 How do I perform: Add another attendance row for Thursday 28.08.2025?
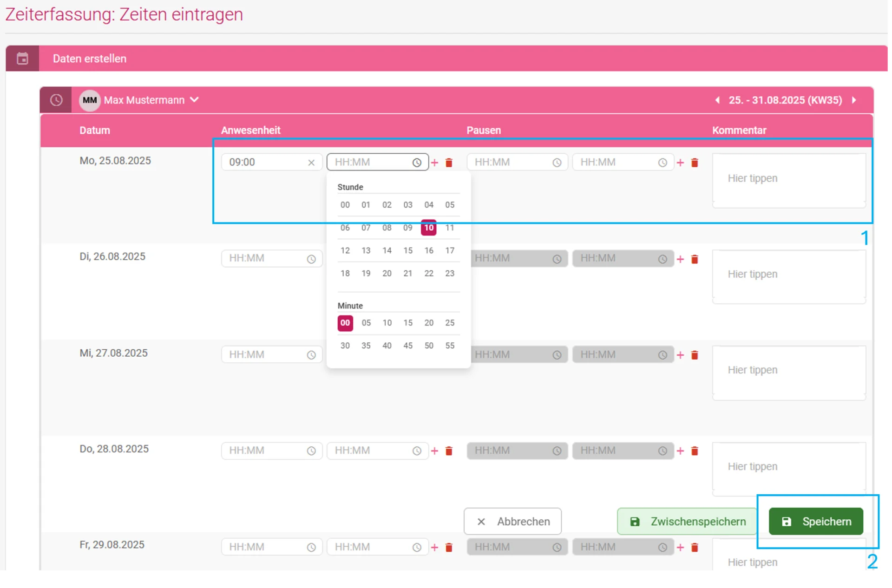434,451
